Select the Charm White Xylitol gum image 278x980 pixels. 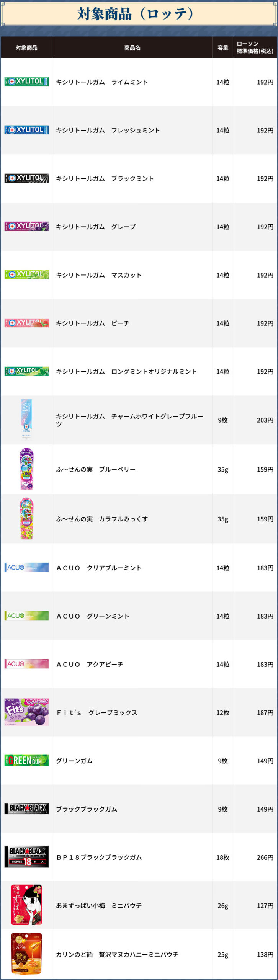pyautogui.click(x=26, y=420)
